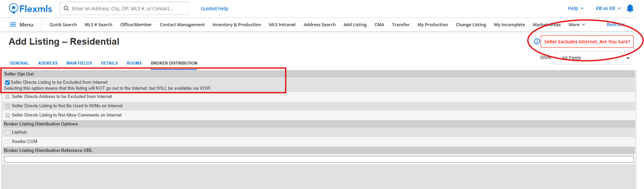
Task: Open the Show All Fields combo box
Action: (593, 58)
